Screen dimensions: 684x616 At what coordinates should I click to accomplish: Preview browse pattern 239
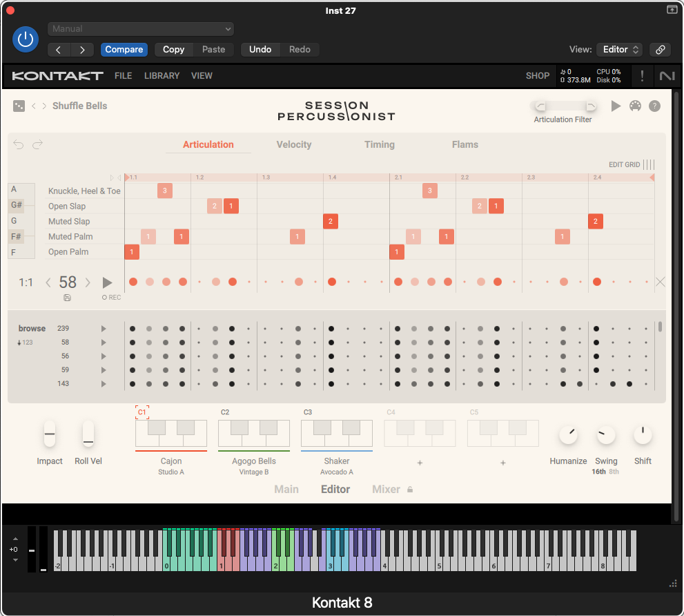pos(104,329)
